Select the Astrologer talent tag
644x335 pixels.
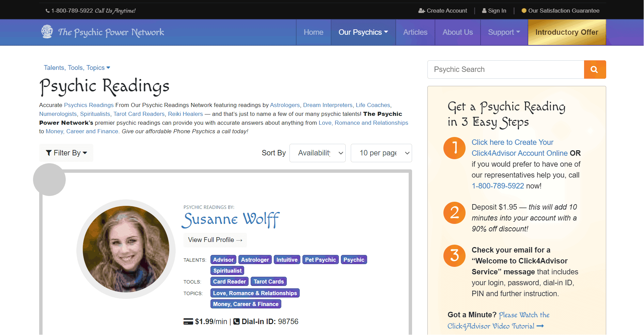[x=255, y=260]
